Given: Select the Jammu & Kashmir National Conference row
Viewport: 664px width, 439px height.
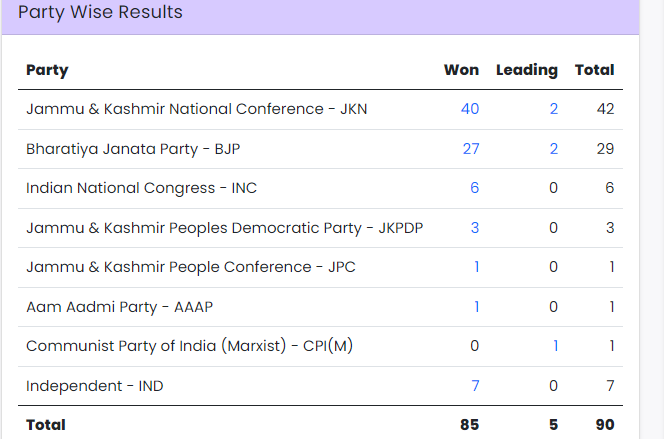Looking at the screenshot, I should (320, 109).
